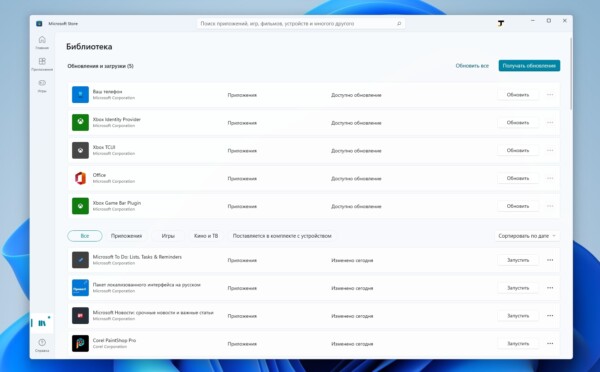Click Пакет локализованного интерфейса на русском
600x372 pixels.
[147, 285]
